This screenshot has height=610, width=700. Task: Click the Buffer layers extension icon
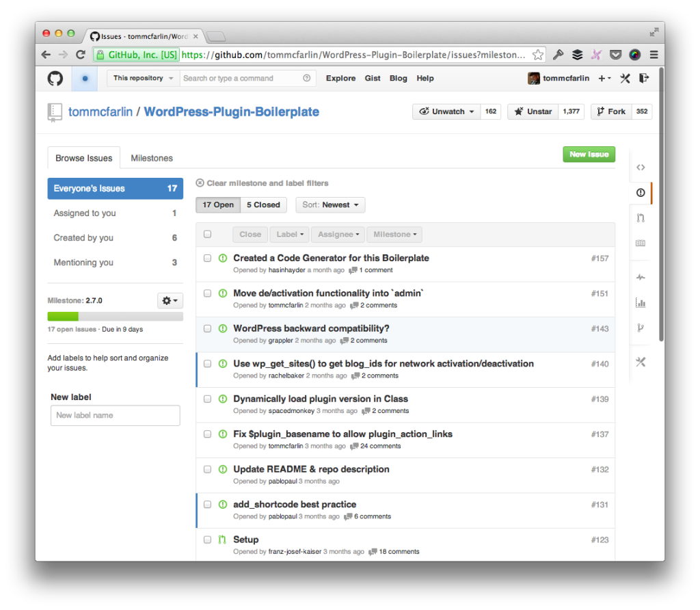click(578, 55)
